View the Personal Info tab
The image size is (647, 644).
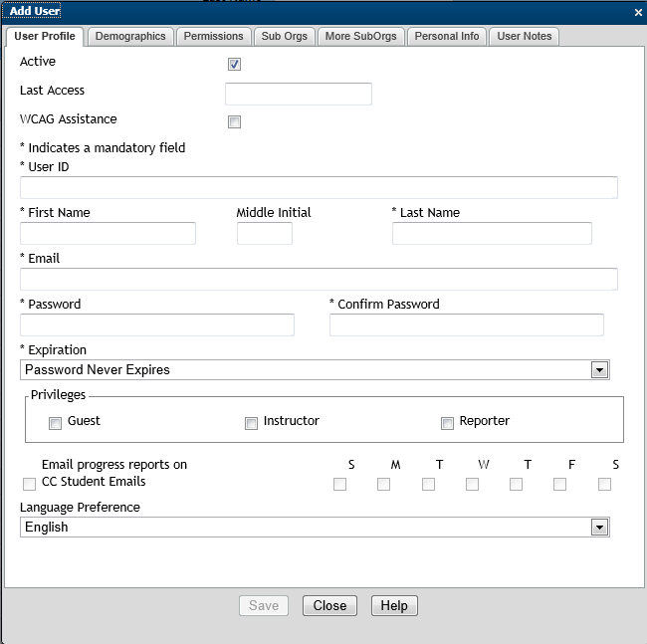point(446,37)
